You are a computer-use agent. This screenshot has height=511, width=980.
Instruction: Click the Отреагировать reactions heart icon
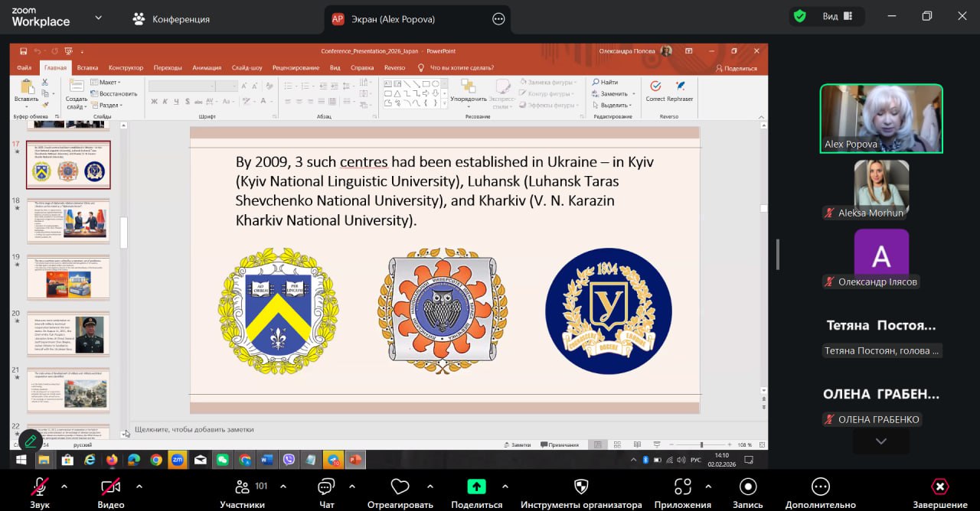[400, 487]
